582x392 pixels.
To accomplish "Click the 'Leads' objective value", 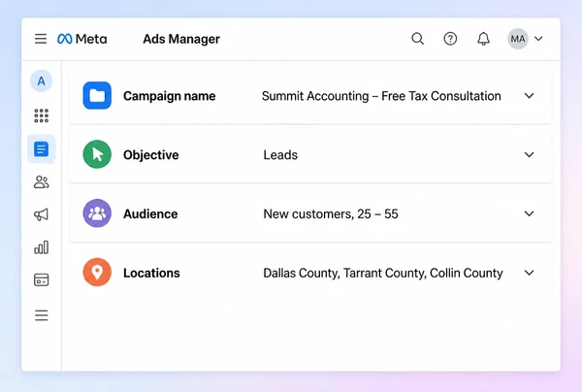I will click(280, 155).
